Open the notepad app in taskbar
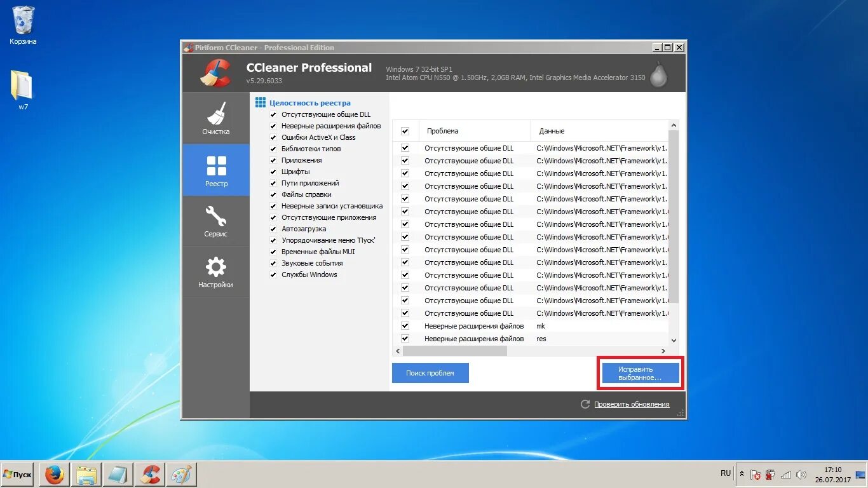 [x=118, y=475]
